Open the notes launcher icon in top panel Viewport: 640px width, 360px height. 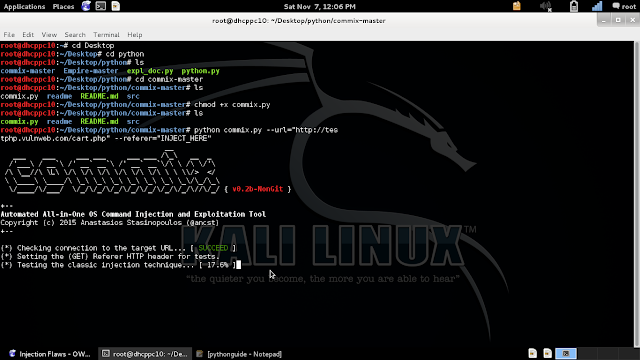(116, 6)
